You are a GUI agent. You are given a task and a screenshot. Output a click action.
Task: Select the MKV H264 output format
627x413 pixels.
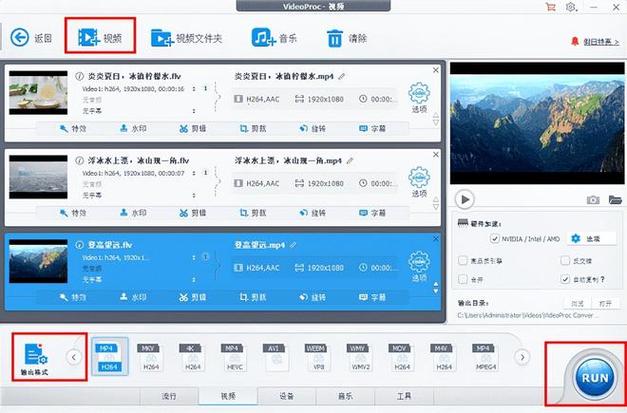click(151, 357)
